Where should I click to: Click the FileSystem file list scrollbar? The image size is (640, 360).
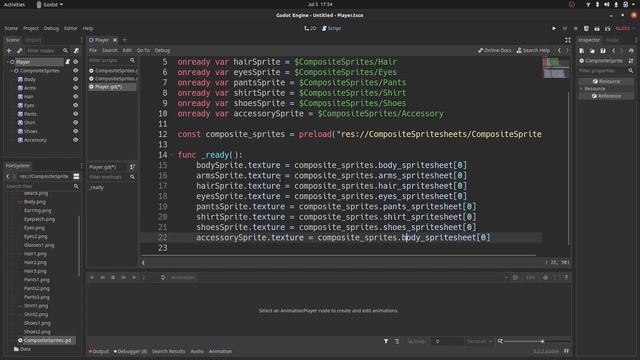[x=79, y=245]
